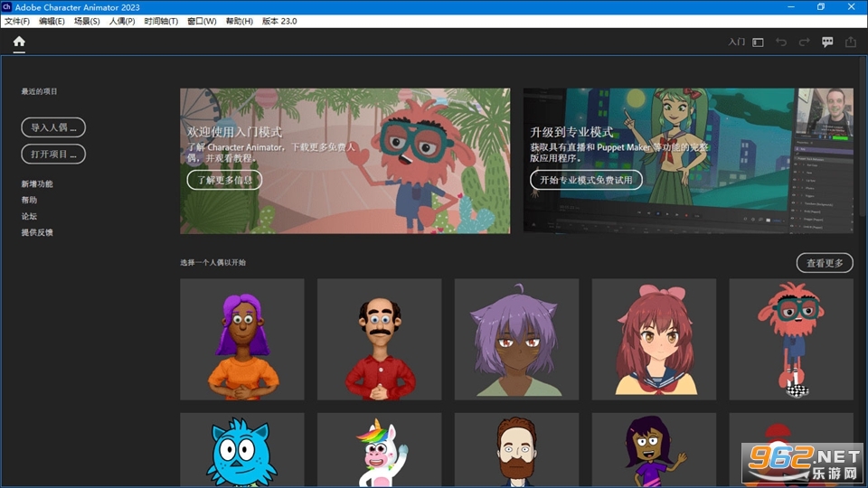Select the 入门 mode label

click(x=736, y=42)
